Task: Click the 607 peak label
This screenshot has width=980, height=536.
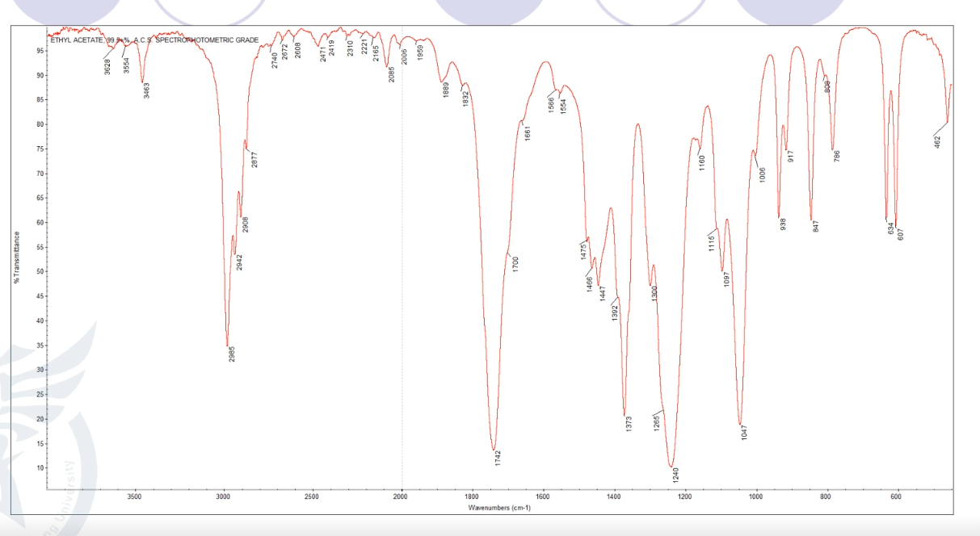Action: (x=900, y=235)
